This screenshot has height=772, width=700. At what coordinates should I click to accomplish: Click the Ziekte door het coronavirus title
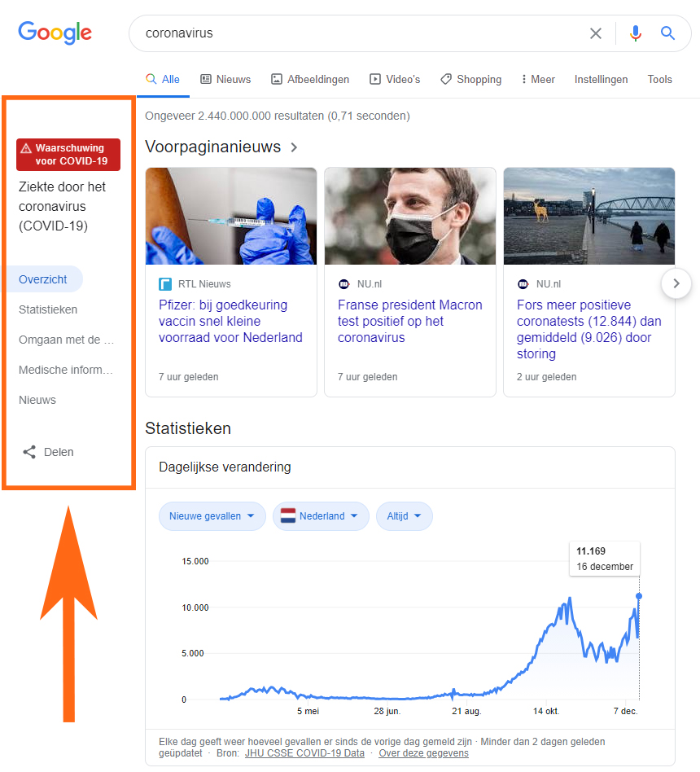click(x=62, y=206)
